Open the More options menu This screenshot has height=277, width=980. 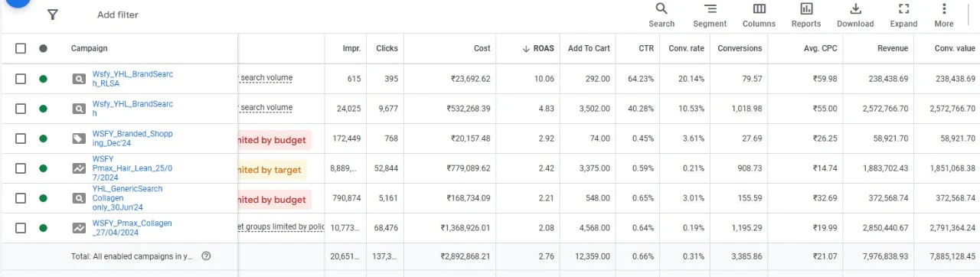(x=944, y=9)
